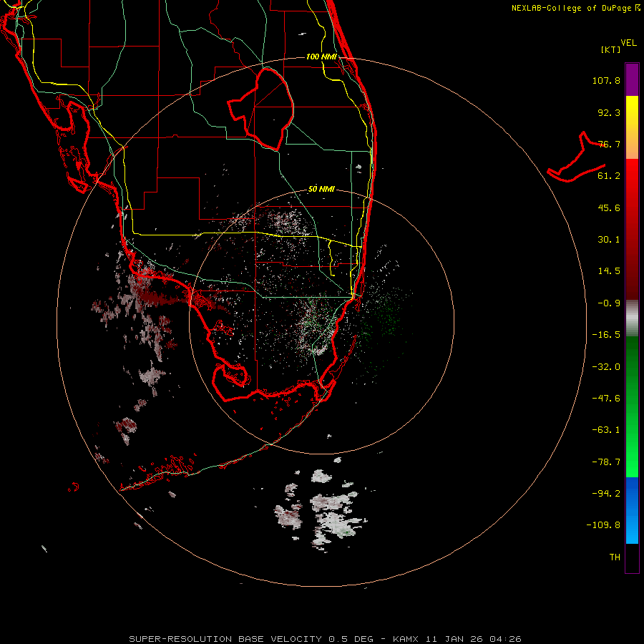
Task: Select the -16.5 scale value
Action: point(606,335)
